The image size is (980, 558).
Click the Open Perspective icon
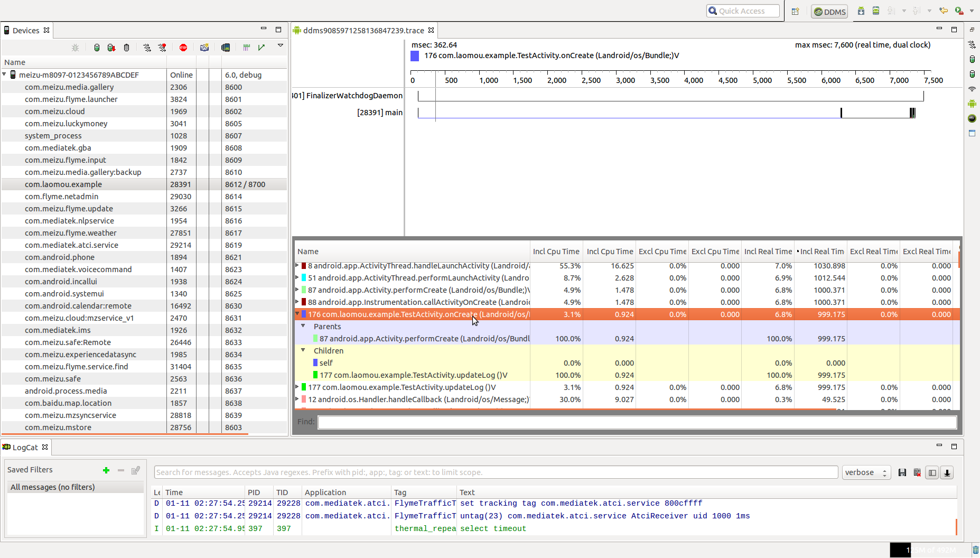pyautogui.click(x=796, y=11)
